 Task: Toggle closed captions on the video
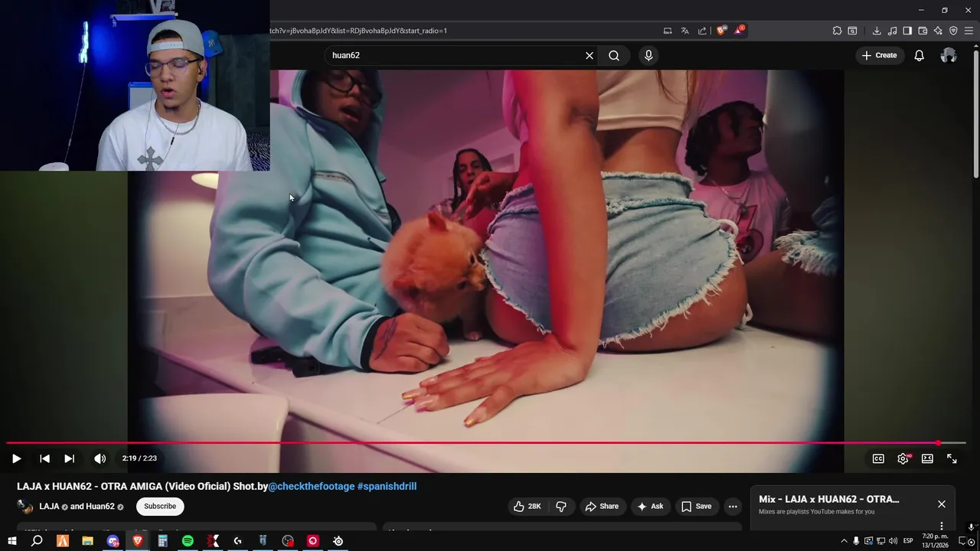pos(878,458)
